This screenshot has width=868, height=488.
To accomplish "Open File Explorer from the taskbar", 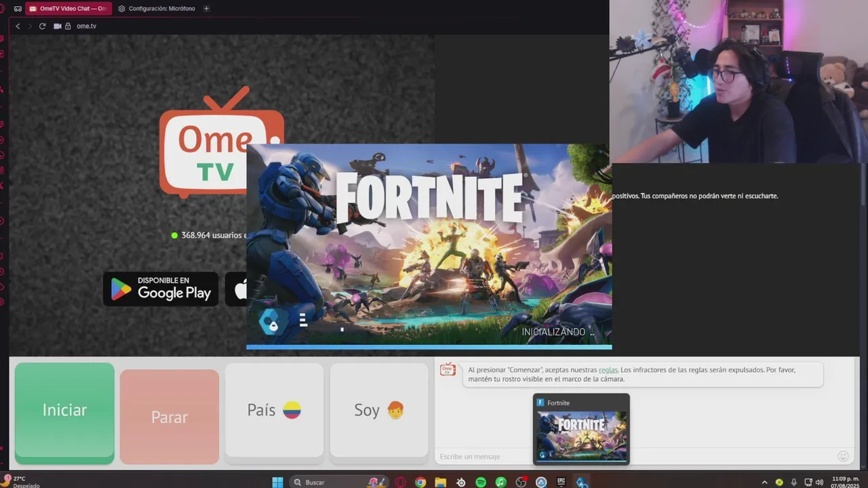I will click(x=441, y=482).
